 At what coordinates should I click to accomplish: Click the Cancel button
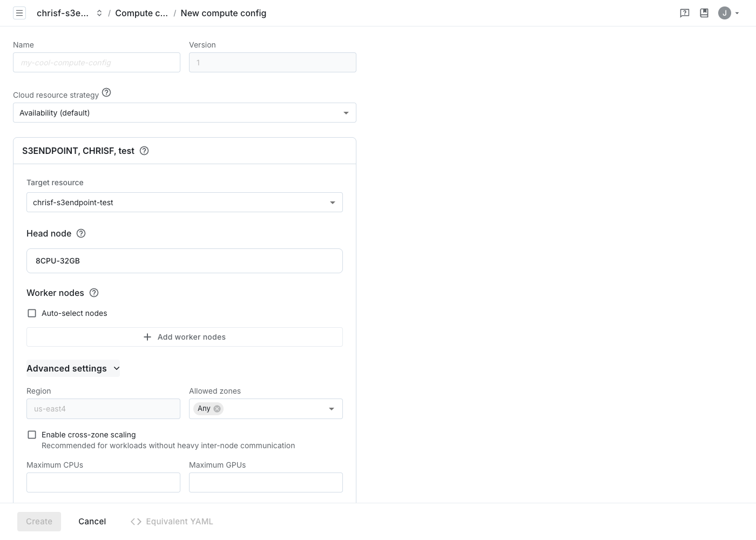point(92,522)
